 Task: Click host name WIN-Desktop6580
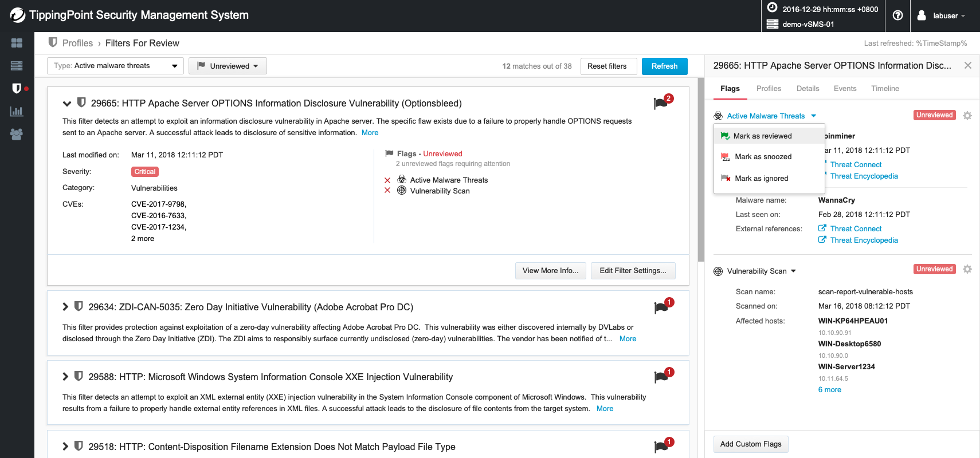coord(850,344)
